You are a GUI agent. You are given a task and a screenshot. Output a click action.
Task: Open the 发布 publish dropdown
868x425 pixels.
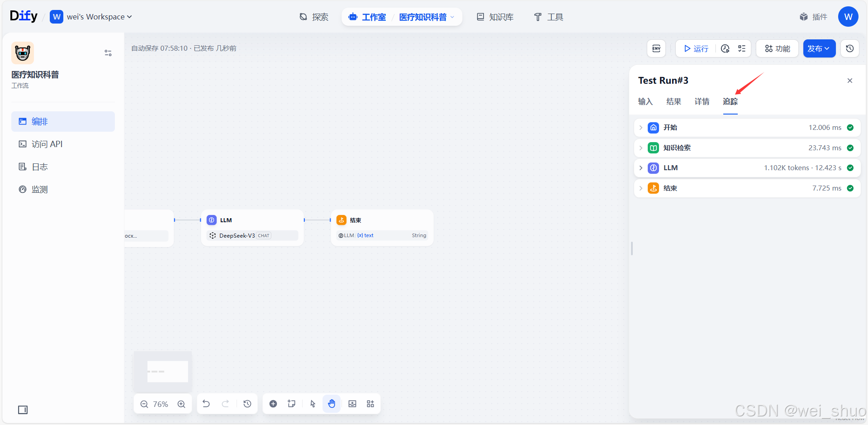pyautogui.click(x=819, y=48)
